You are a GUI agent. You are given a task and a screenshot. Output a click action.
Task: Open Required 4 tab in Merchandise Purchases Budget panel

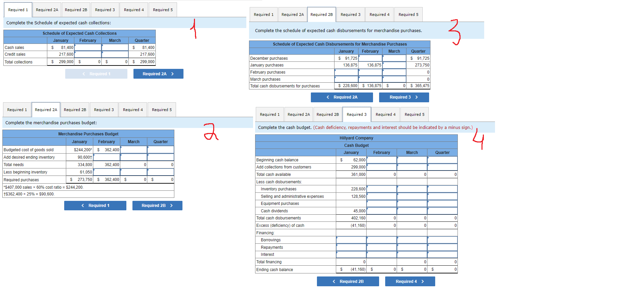133,110
